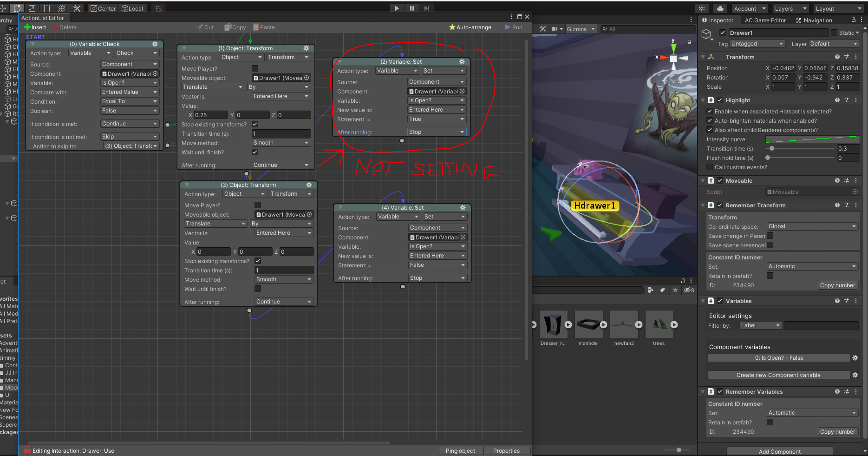The image size is (868, 456).
Task: Click gear beside Create new Component variable
Action: point(855,375)
